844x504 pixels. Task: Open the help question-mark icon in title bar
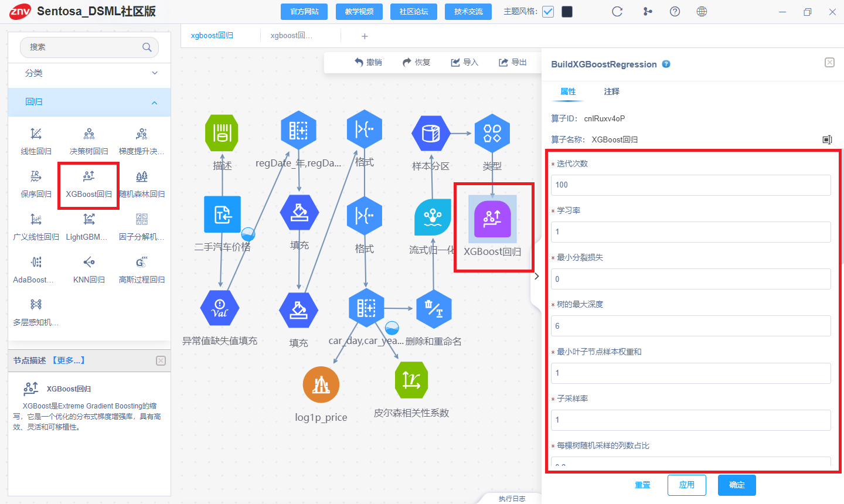click(x=675, y=12)
